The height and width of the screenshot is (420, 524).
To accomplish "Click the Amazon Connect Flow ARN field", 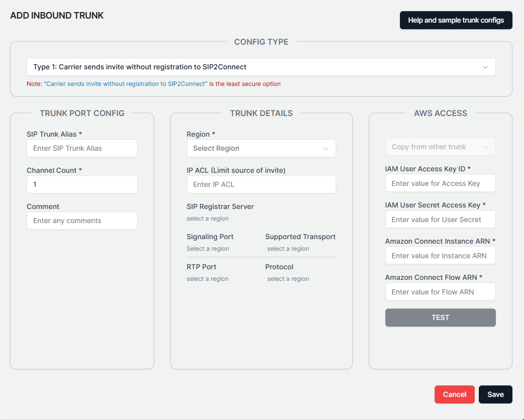I will tap(441, 292).
